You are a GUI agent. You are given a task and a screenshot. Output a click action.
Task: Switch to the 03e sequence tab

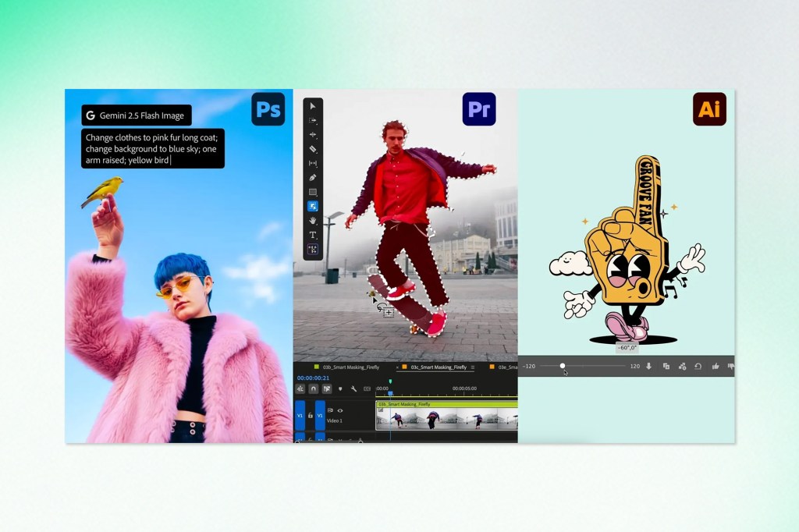point(507,367)
